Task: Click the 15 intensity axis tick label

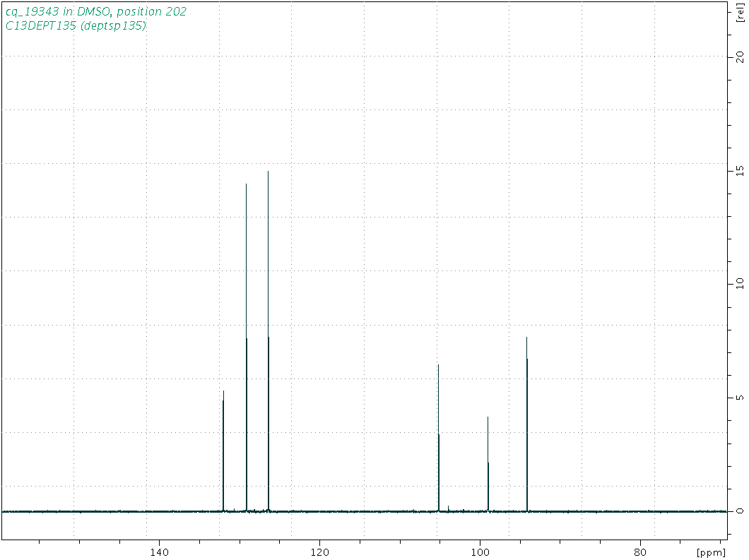Action: 740,170
